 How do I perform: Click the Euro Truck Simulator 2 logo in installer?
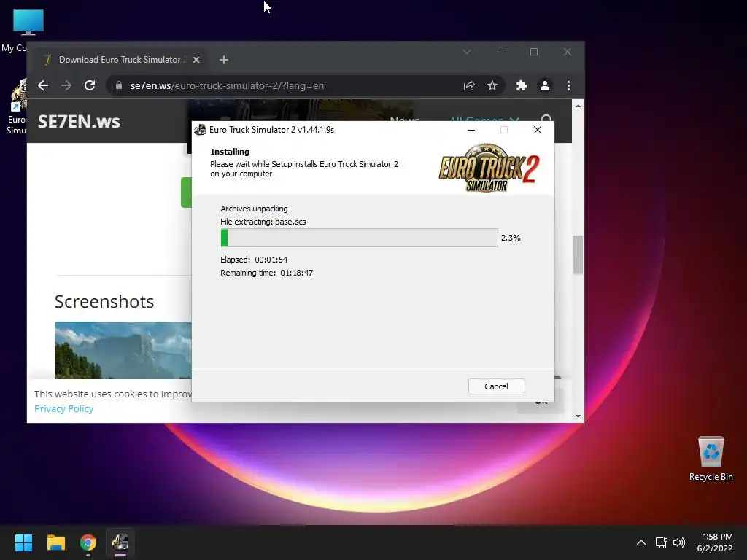[x=489, y=168]
